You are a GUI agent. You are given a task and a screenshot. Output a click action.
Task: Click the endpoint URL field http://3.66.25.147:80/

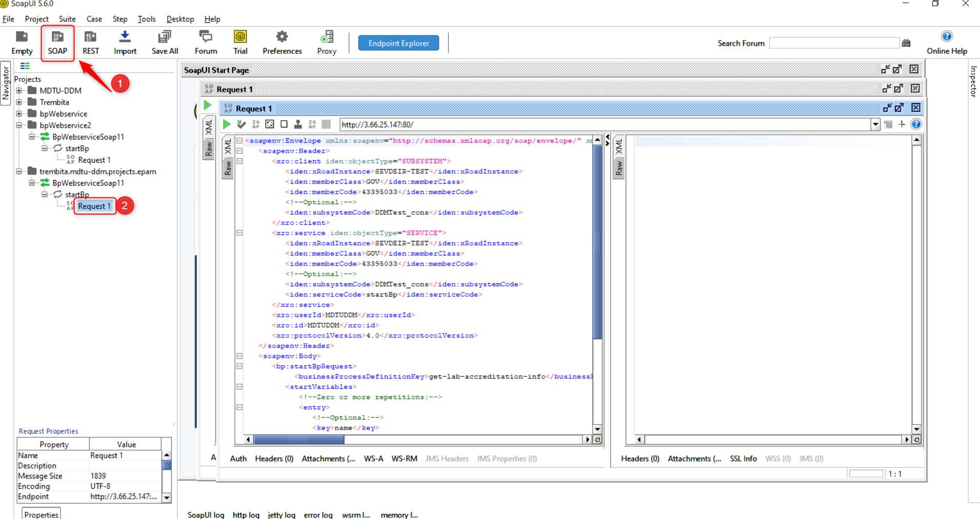click(605, 125)
